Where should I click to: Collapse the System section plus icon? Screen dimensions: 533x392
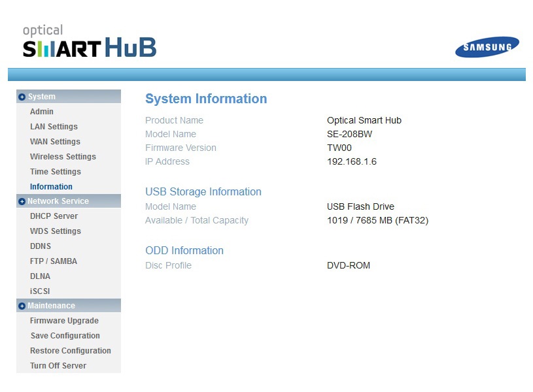(x=22, y=97)
